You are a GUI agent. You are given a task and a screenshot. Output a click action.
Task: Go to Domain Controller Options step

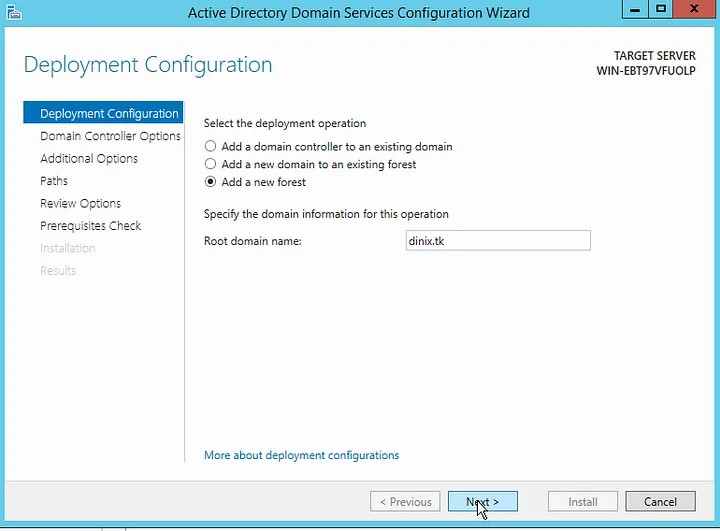[x=110, y=136]
